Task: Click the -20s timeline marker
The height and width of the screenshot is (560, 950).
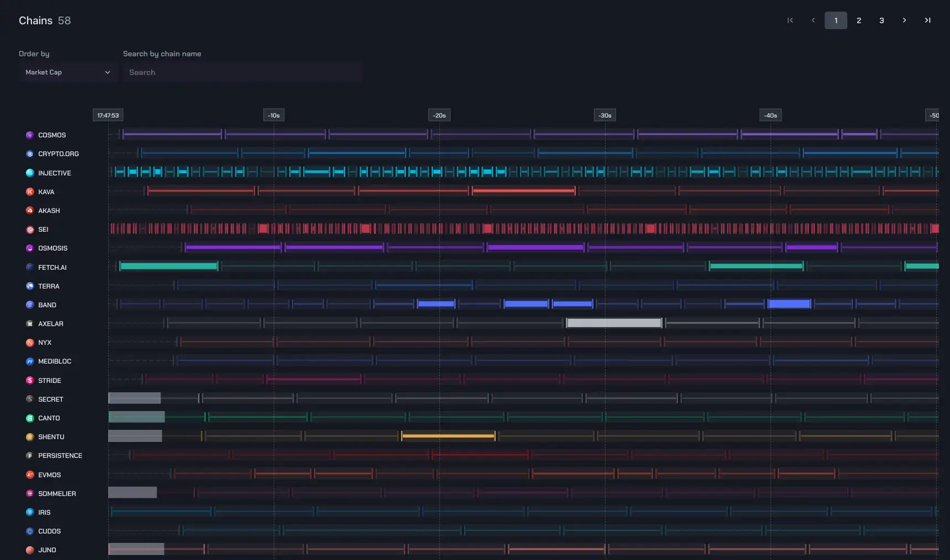Action: (x=439, y=115)
